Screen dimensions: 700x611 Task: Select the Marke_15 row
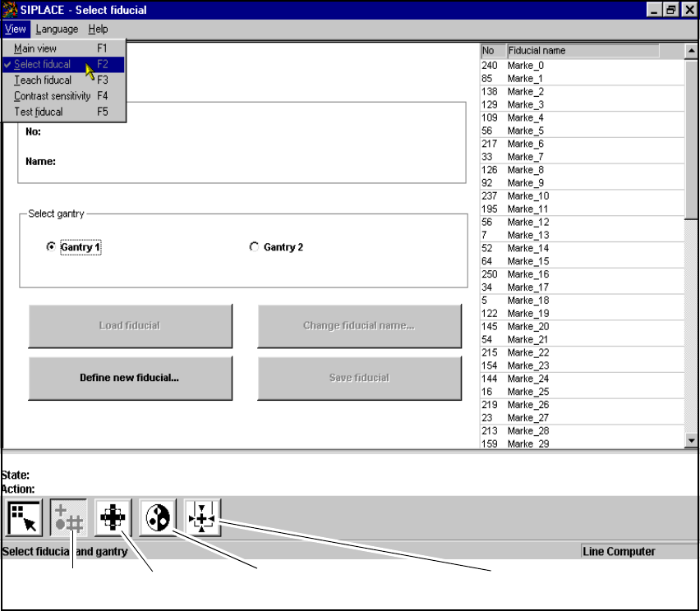(x=583, y=261)
